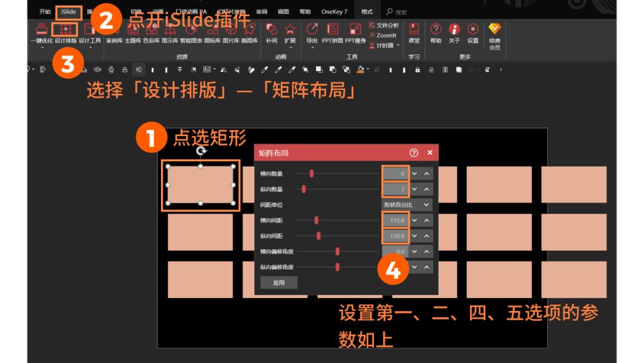
Task: Click the 纵向间距 value field showing 130.0
Action: pos(395,236)
